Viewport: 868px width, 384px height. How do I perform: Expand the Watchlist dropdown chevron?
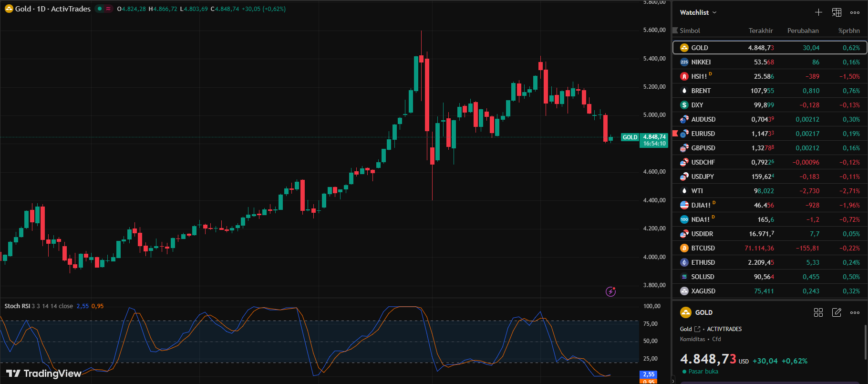(x=714, y=12)
